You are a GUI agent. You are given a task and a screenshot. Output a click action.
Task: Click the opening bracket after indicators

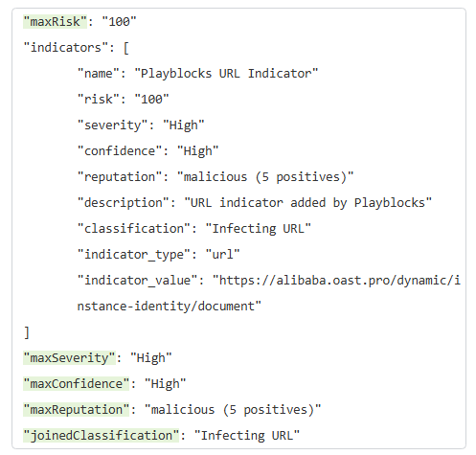tap(126, 48)
